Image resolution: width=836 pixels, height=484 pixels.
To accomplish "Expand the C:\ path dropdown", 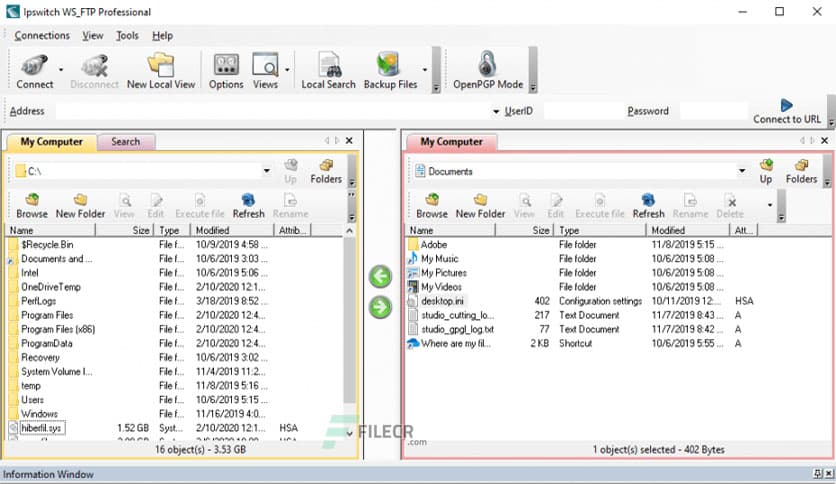I will pyautogui.click(x=267, y=171).
